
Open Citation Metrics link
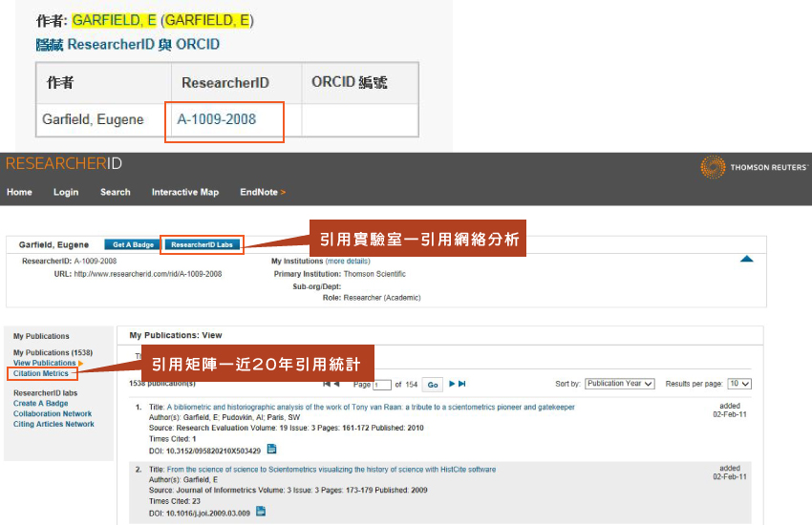click(x=41, y=373)
